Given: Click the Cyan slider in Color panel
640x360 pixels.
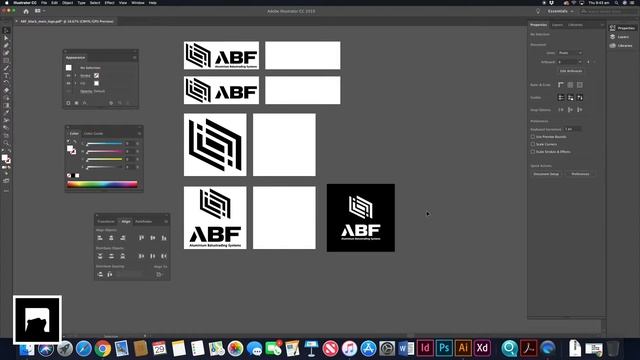Looking at the screenshot, I should 104,144.
